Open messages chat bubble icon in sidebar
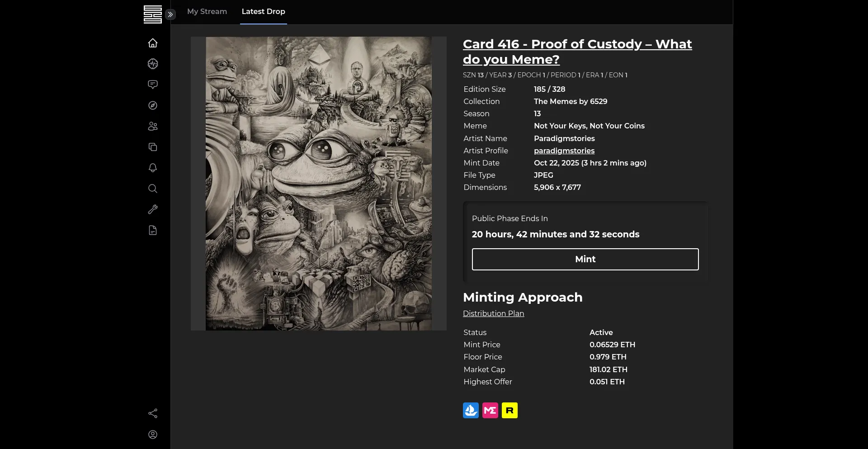Screen dimensions: 868x449 coord(153,85)
